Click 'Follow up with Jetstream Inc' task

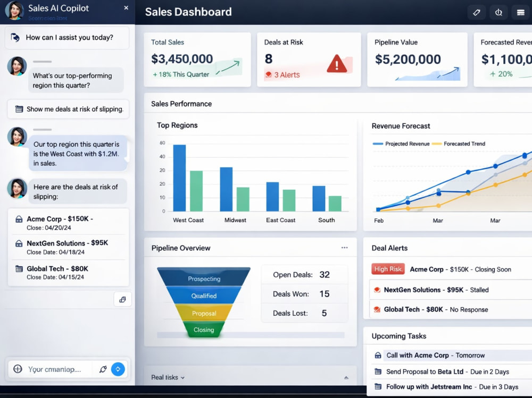tap(451, 386)
